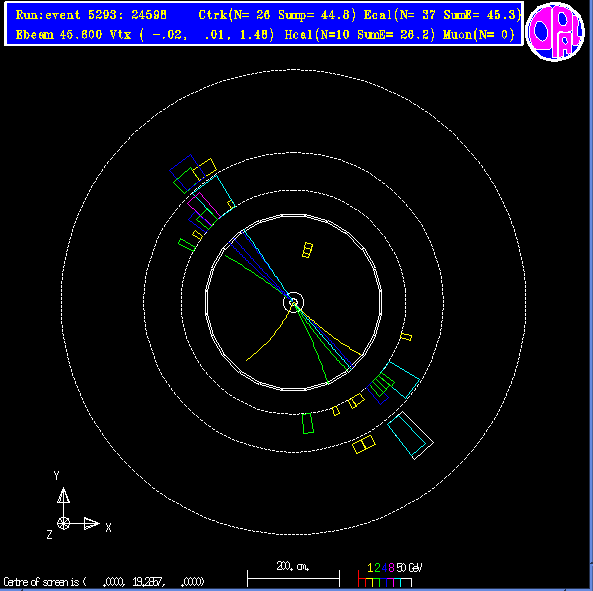Click the OPAL logo in the corner

coord(555,31)
